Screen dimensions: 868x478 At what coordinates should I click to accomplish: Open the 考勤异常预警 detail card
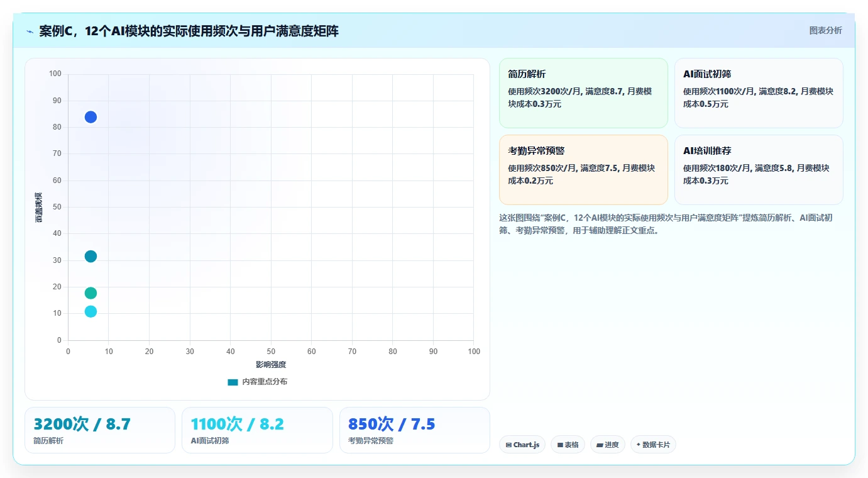coord(583,170)
